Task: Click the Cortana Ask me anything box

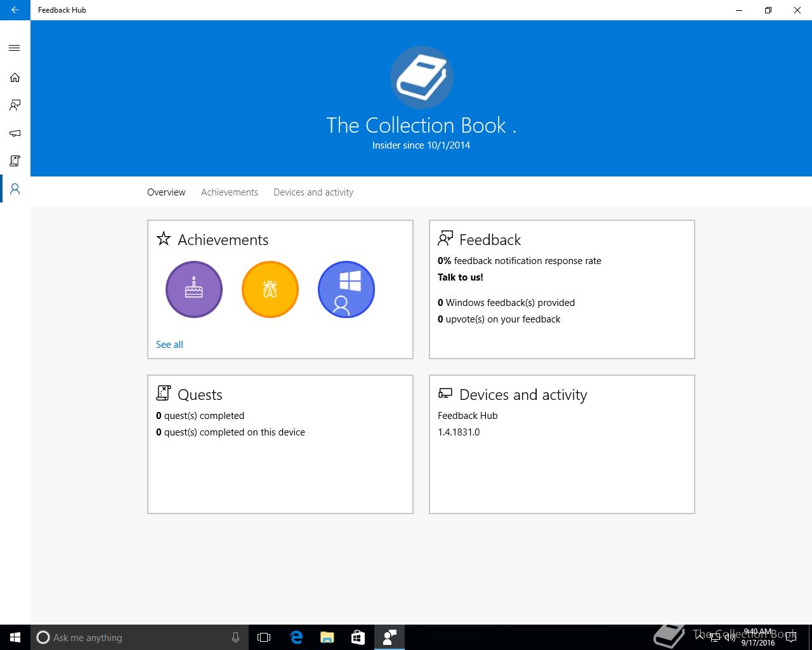Action: pos(139,637)
